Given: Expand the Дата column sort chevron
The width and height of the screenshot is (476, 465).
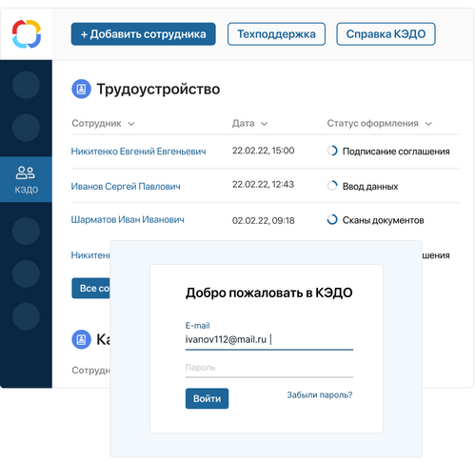Looking at the screenshot, I should [264, 124].
